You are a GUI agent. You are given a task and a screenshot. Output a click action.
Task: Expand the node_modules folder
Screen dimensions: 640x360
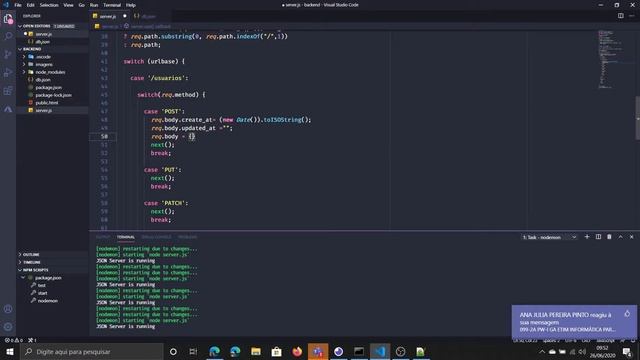tap(52, 72)
